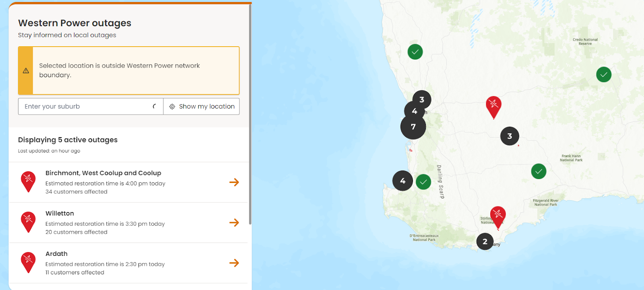Open the Birchmont, West Coolup and Coolup outage

[129, 182]
